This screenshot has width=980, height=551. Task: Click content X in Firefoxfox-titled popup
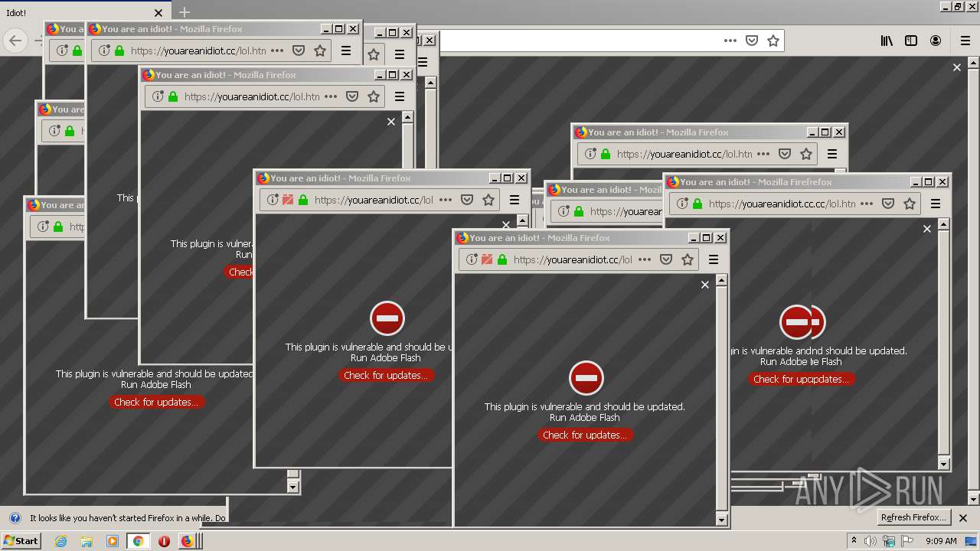[x=927, y=229]
